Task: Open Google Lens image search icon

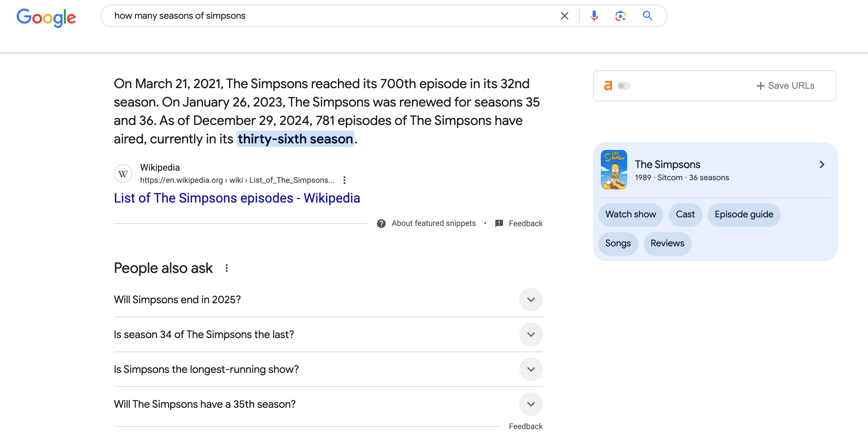Action: point(620,16)
